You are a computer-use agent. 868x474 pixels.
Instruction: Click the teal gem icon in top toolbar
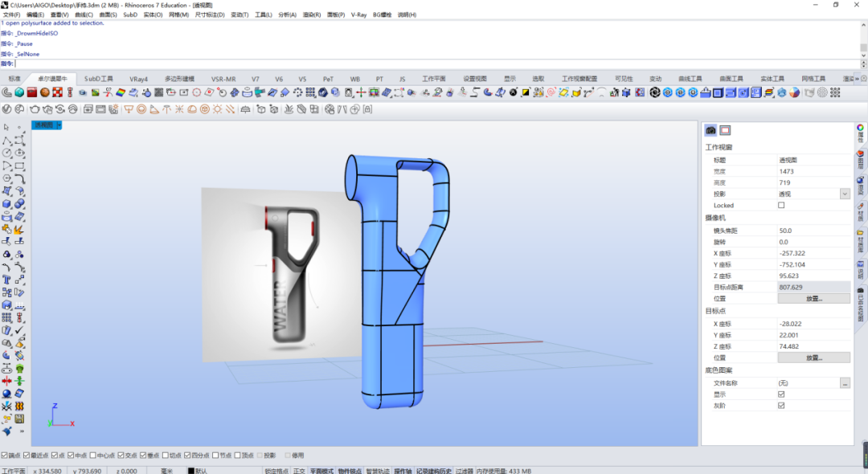click(19, 92)
